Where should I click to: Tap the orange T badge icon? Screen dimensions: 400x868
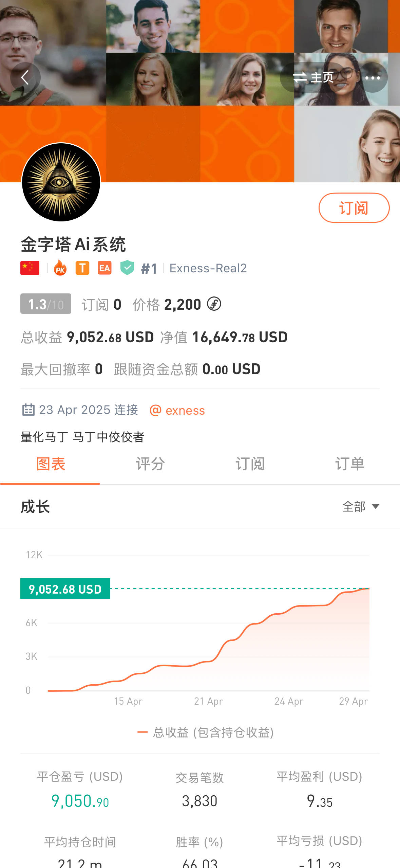click(x=82, y=268)
